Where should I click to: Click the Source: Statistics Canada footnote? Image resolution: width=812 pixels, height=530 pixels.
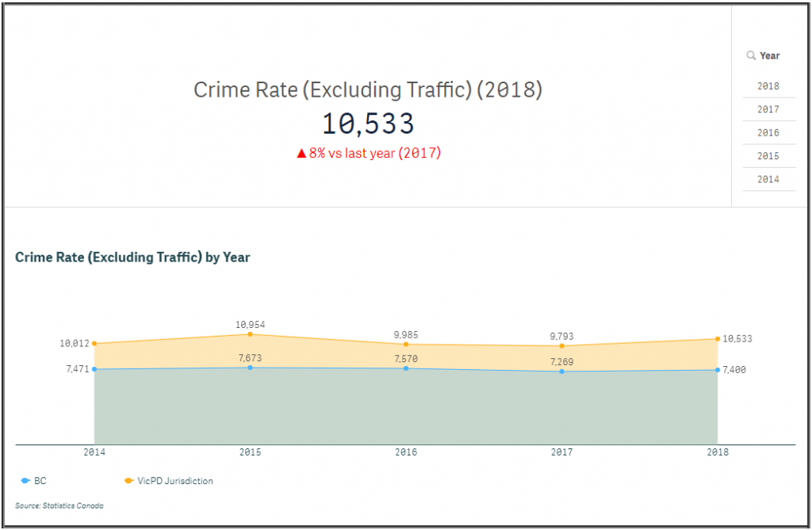tap(59, 505)
